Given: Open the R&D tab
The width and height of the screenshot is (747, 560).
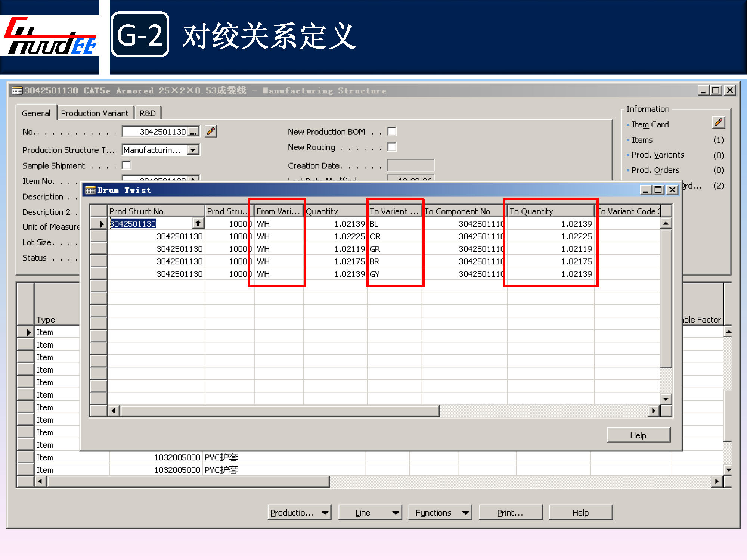Looking at the screenshot, I should pyautogui.click(x=147, y=113).
